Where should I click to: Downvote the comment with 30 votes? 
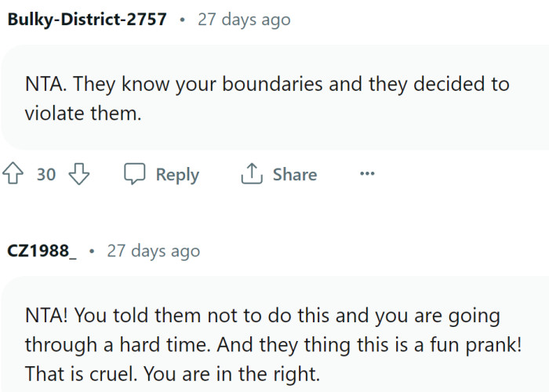point(79,174)
